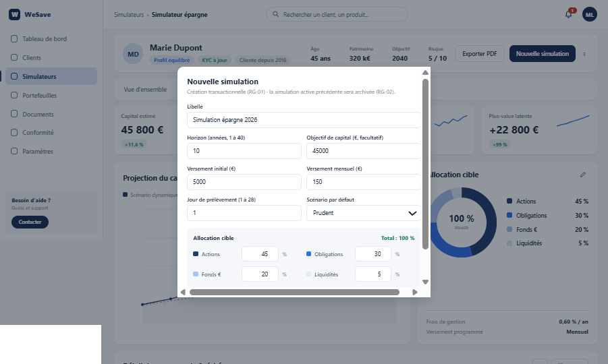Click the 'Mensuel' versement value
The image size is (608, 364).
(x=577, y=332)
